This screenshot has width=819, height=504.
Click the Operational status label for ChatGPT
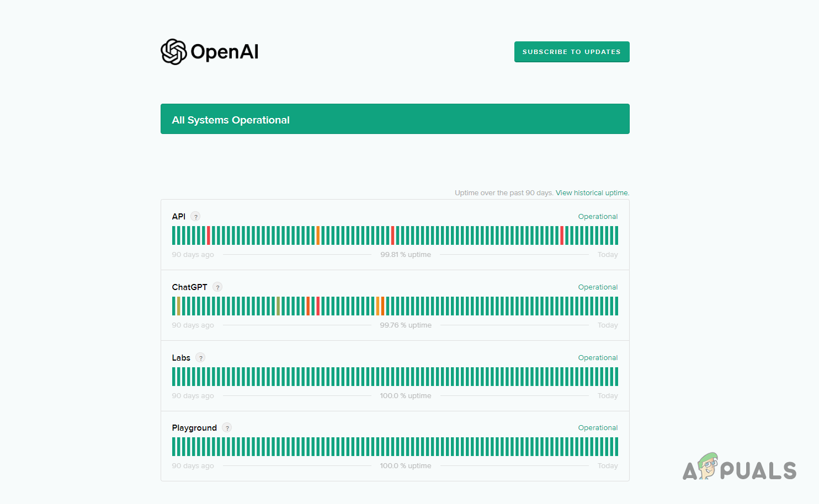click(598, 287)
